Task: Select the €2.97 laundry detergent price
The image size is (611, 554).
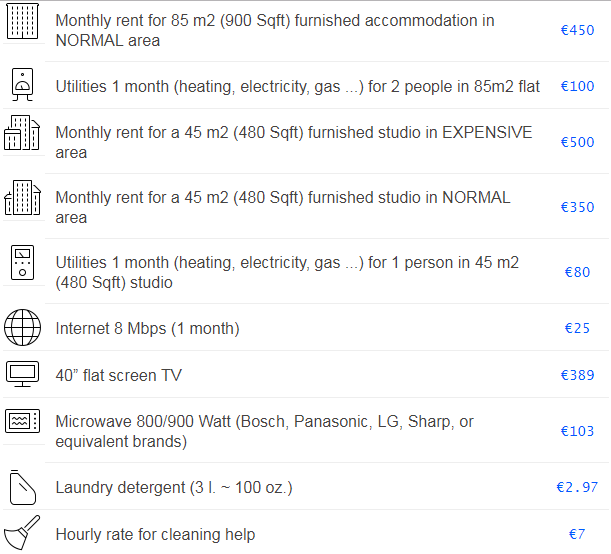Action: tap(577, 487)
